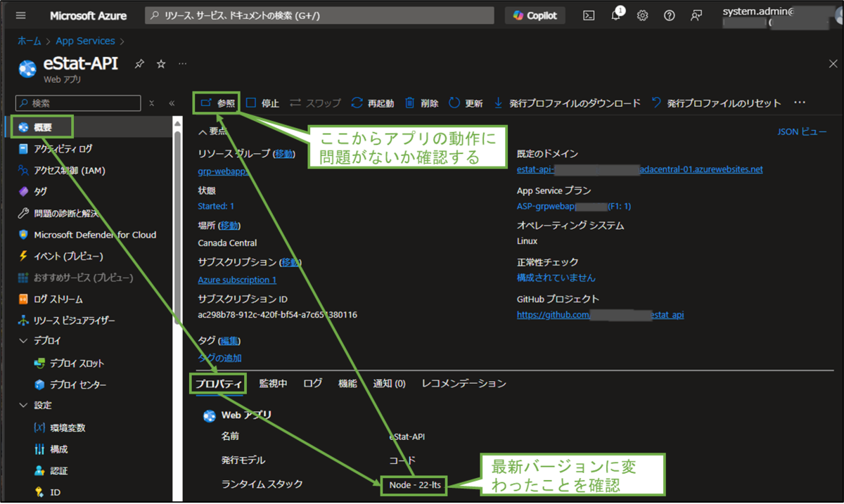The width and height of the screenshot is (844, 504).
Task: Open the grp-webapps resource group link
Action: [x=223, y=170]
